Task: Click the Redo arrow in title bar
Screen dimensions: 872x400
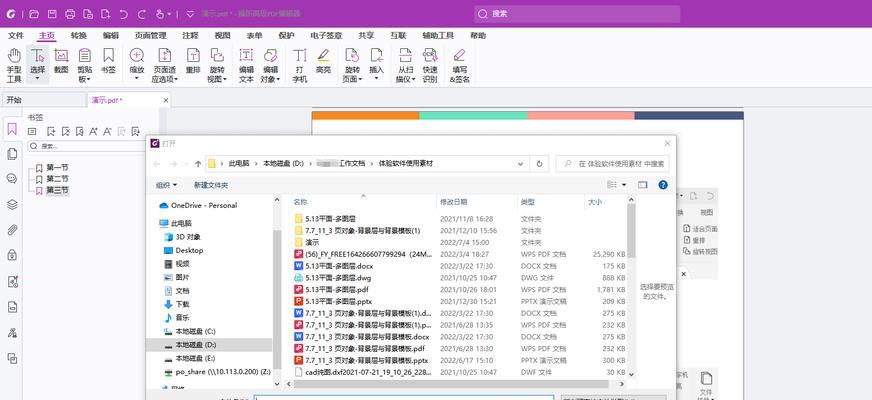Action: coord(141,14)
